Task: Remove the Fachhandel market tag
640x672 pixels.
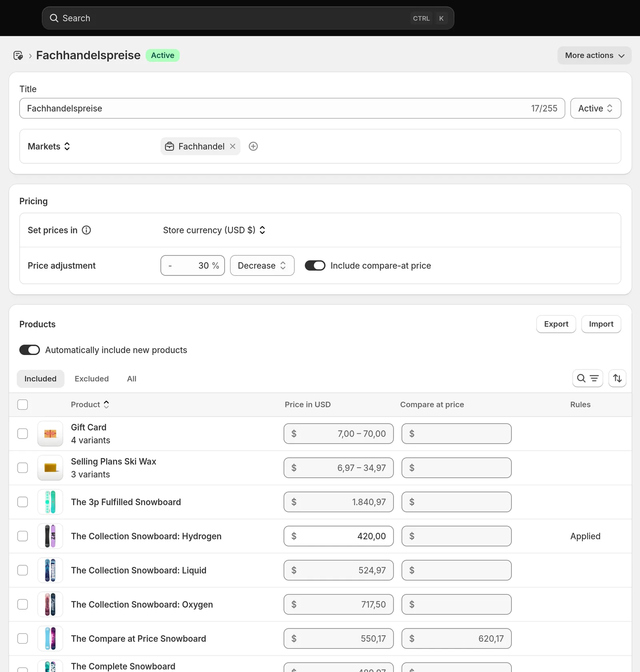Action: [x=232, y=146]
